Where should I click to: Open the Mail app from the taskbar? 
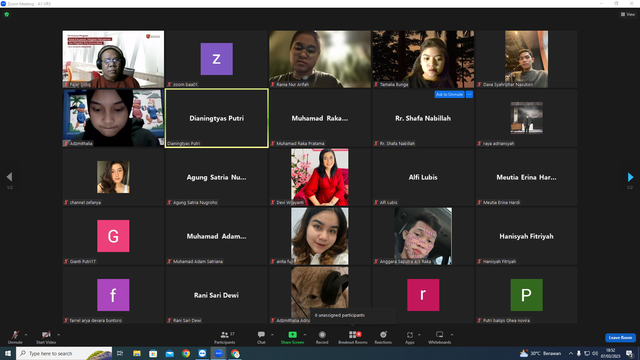tap(169, 353)
